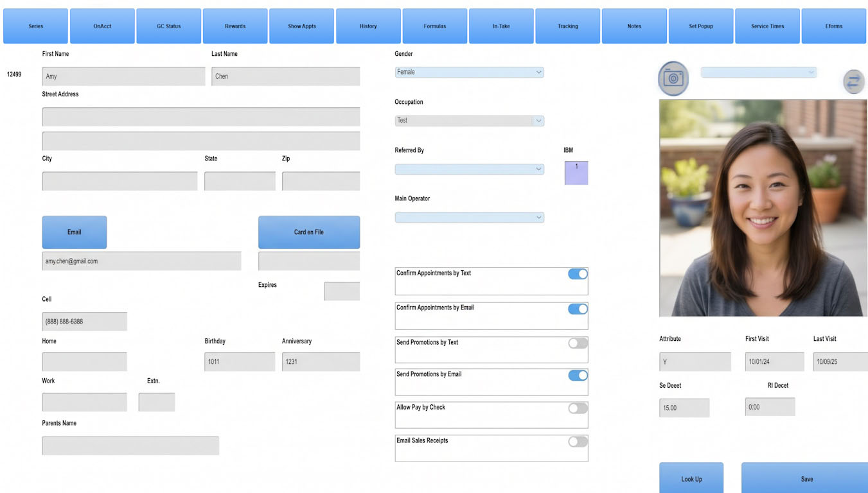868x493 pixels.
Task: Click the City input field
Action: coord(120,181)
